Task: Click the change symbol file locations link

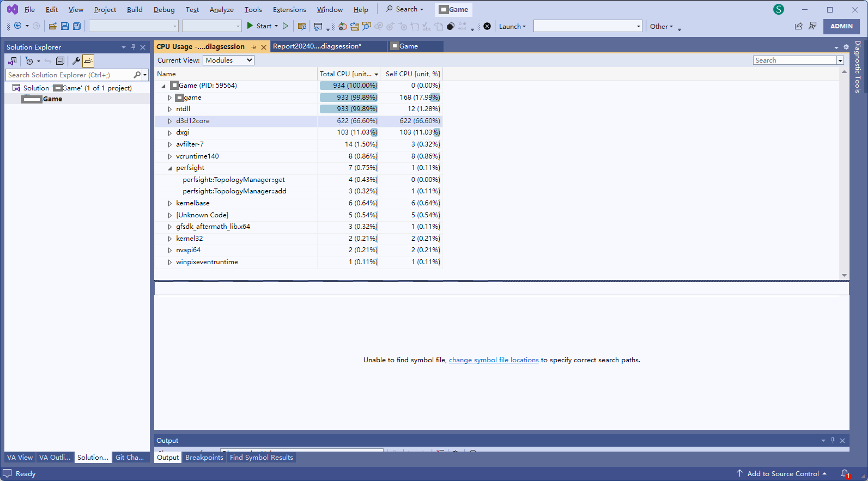Action: [x=494, y=360]
